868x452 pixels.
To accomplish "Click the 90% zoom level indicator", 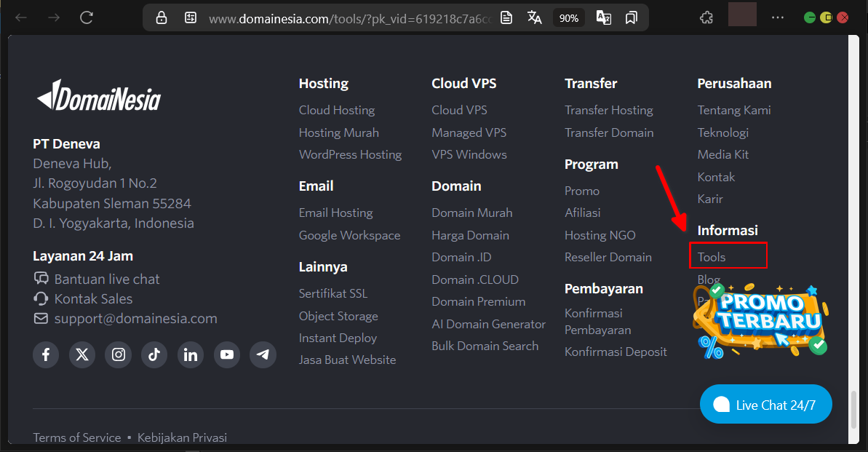I will (x=568, y=18).
